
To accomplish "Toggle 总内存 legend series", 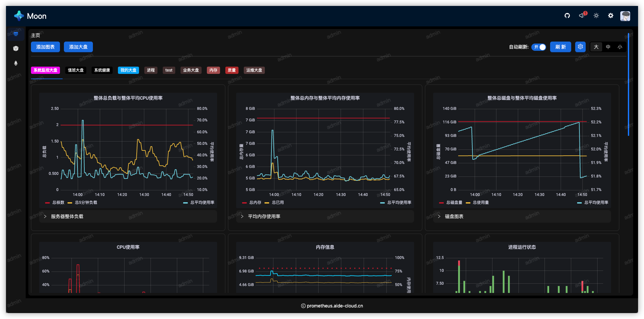I will pyautogui.click(x=252, y=203).
